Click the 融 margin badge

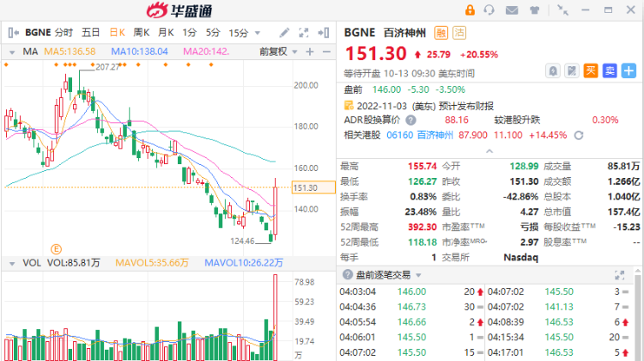coord(441,33)
